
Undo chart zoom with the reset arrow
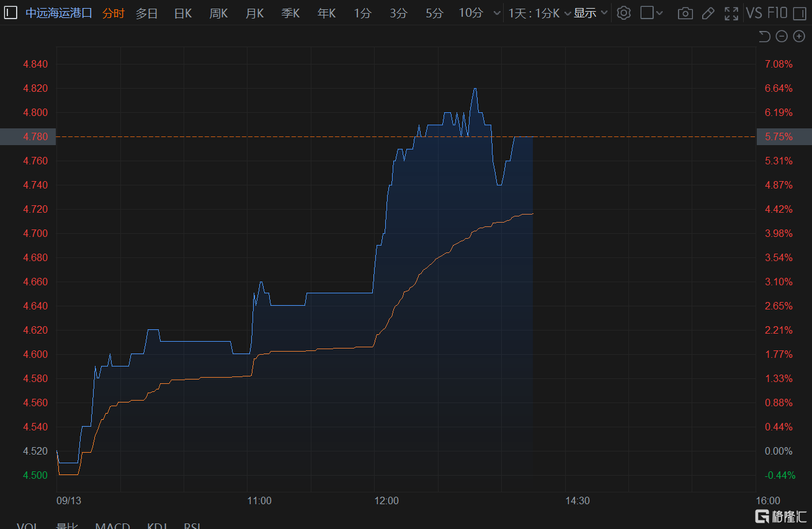[764, 37]
